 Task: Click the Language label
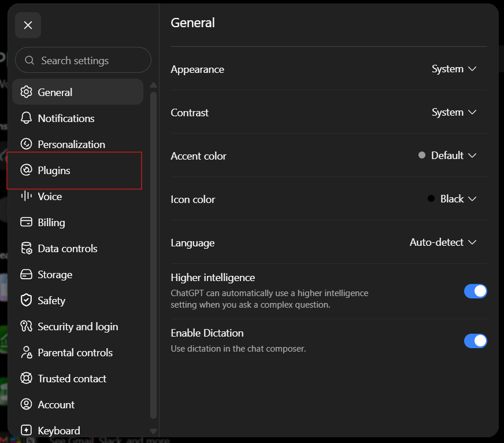(192, 243)
